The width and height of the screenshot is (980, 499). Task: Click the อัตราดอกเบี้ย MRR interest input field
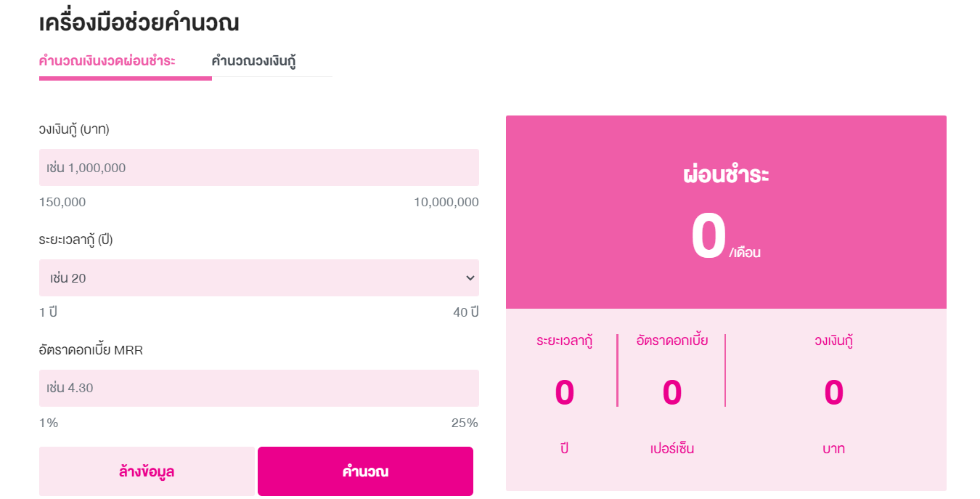pyautogui.click(x=258, y=388)
